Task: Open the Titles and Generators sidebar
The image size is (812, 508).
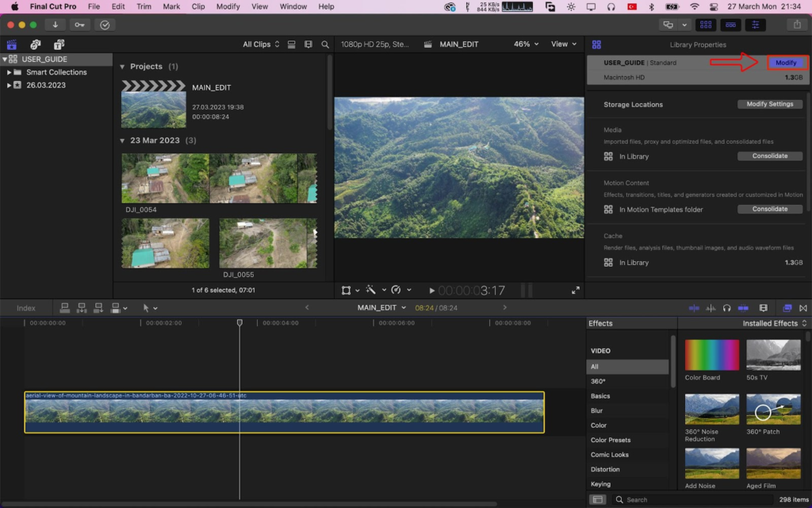Action: pos(59,44)
